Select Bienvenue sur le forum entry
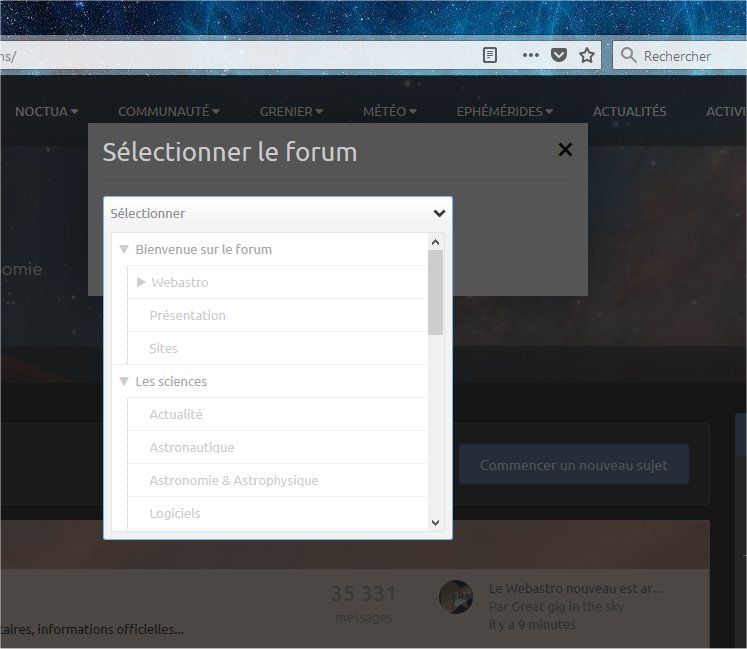Screen dimensions: 747x649 [203, 249]
